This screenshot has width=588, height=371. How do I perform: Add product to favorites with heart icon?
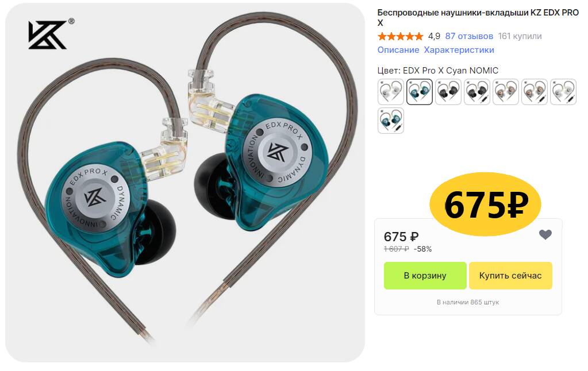point(545,234)
